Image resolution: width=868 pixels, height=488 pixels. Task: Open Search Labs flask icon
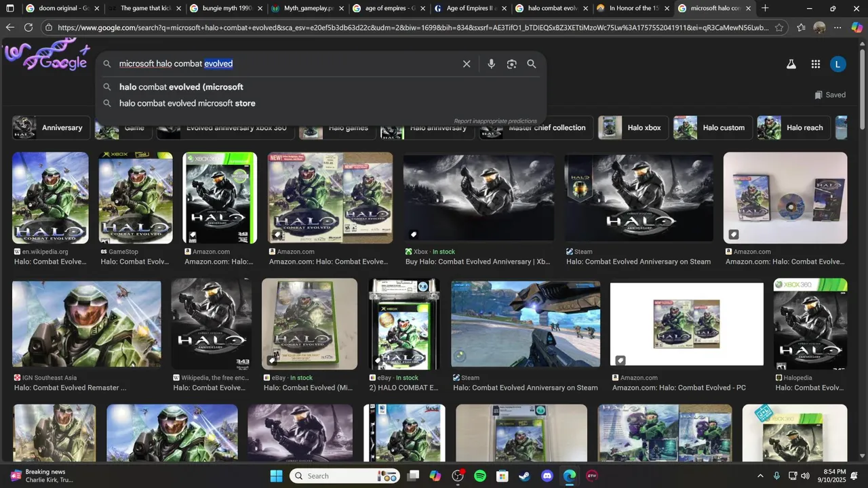click(x=791, y=64)
